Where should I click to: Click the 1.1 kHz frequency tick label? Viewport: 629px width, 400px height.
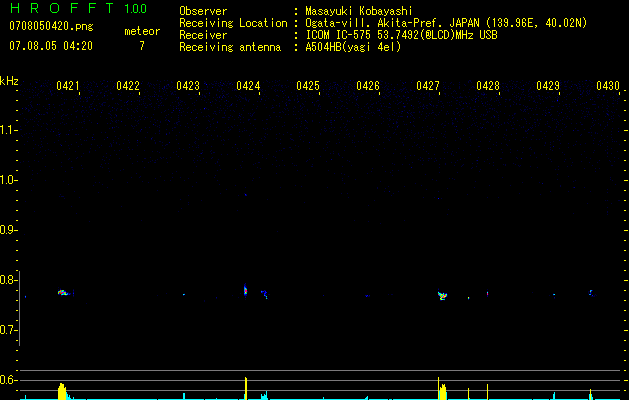click(x=7, y=130)
